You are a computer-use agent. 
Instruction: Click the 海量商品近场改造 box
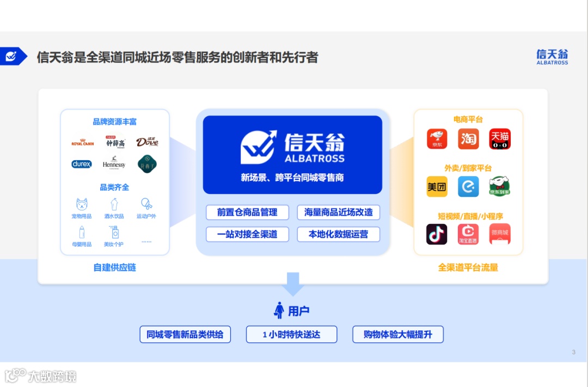point(339,213)
